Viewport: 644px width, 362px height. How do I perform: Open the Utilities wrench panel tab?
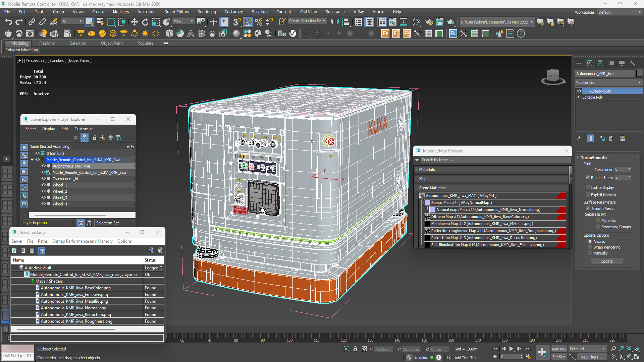tap(633, 63)
